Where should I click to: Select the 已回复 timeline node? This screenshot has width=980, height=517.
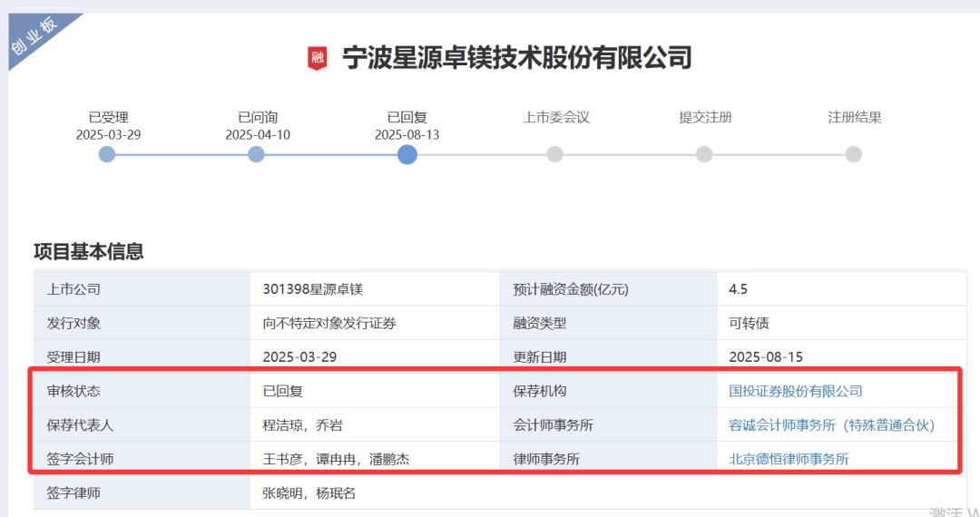[x=407, y=154]
